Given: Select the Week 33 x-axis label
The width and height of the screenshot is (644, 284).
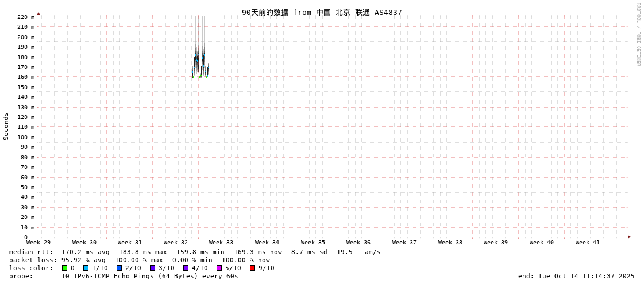Looking at the screenshot, I should (x=221, y=243).
